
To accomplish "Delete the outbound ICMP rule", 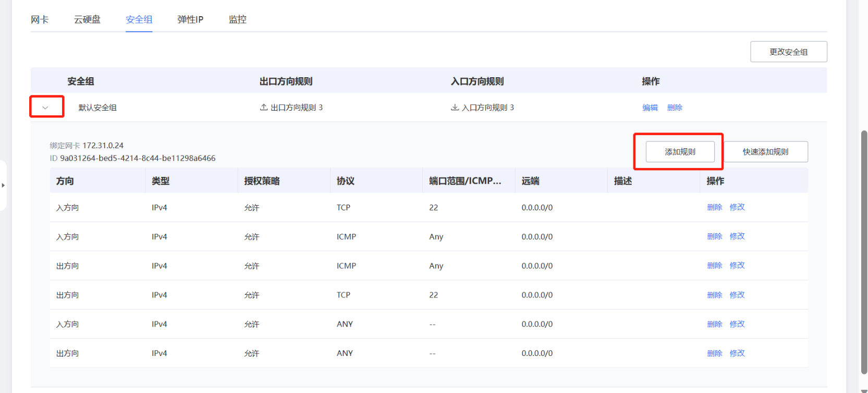I will tap(714, 266).
